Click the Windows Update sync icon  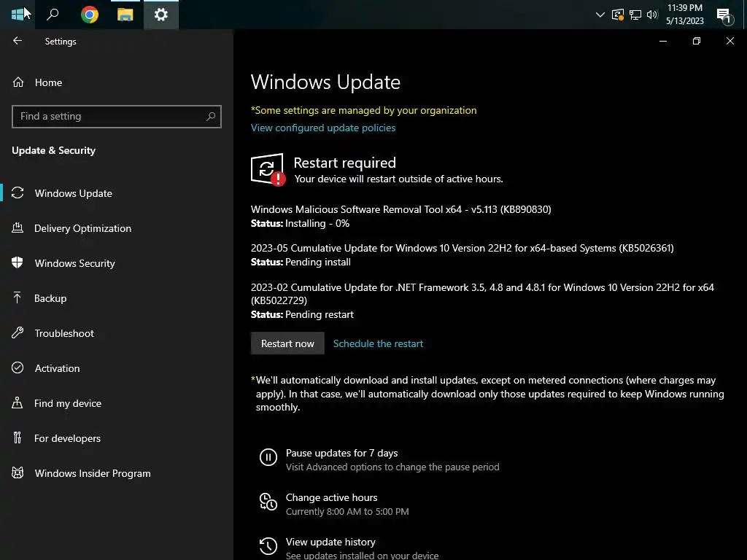18,192
